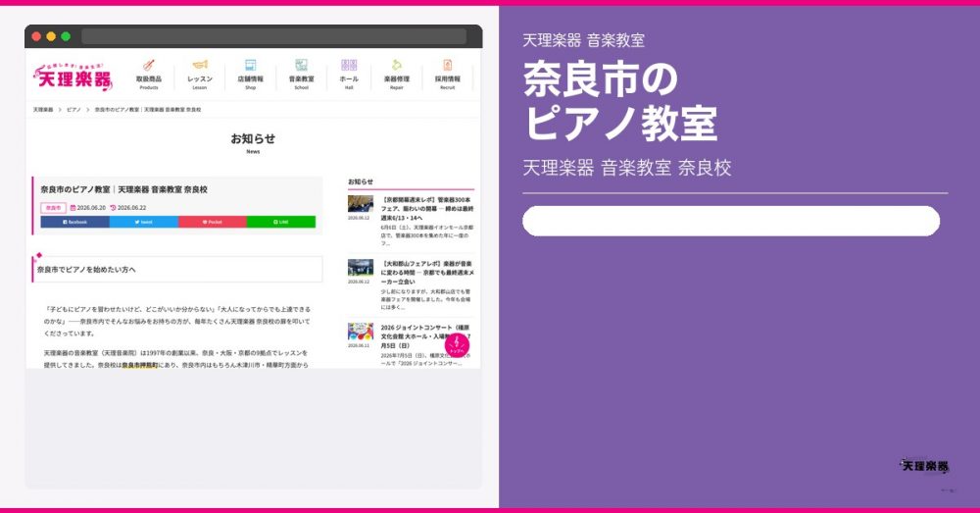Open the ホール Hall menu

349,76
